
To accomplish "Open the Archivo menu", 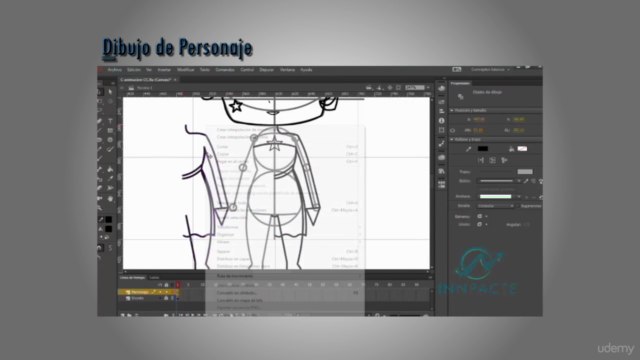I will pyautogui.click(x=115, y=70).
